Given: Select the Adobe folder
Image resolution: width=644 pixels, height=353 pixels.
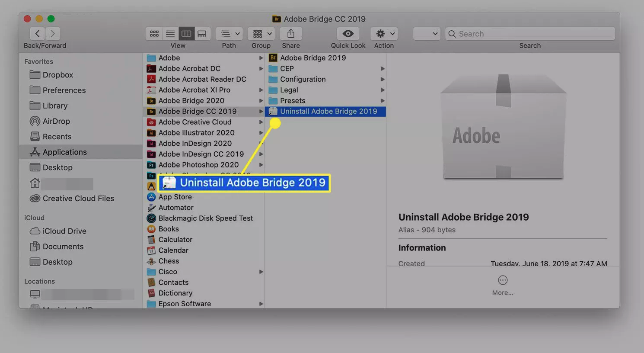Looking at the screenshot, I should (x=203, y=58).
